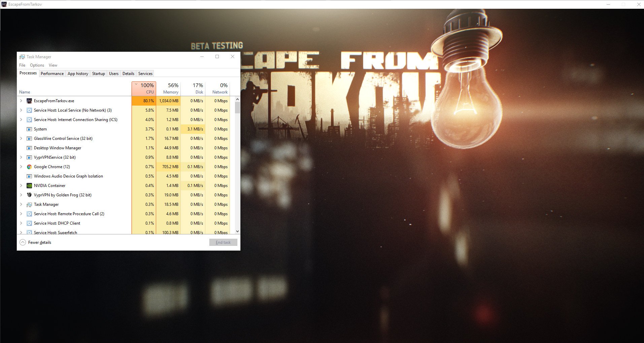
Task: Click the Windows Audio Device Graph Isolation icon
Action: pos(29,176)
